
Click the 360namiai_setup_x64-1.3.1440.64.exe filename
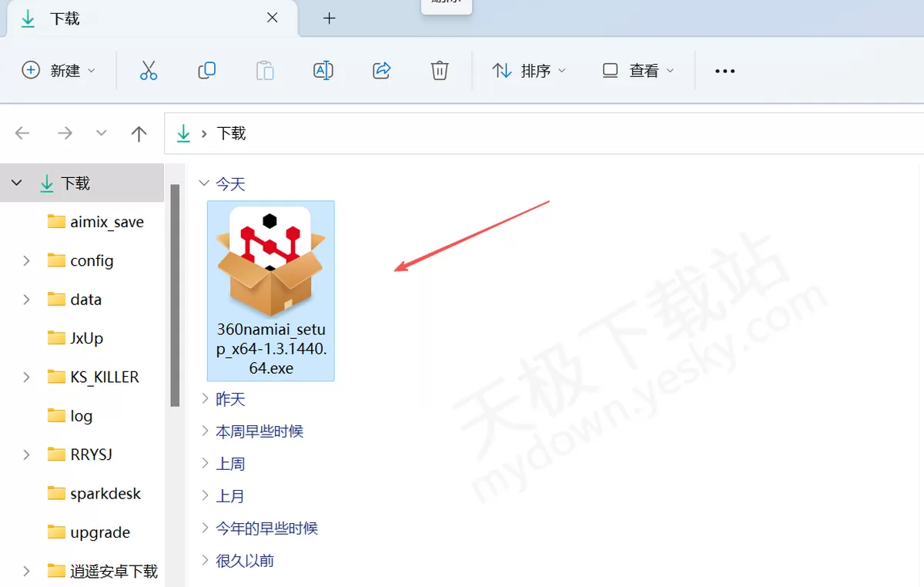tap(271, 348)
